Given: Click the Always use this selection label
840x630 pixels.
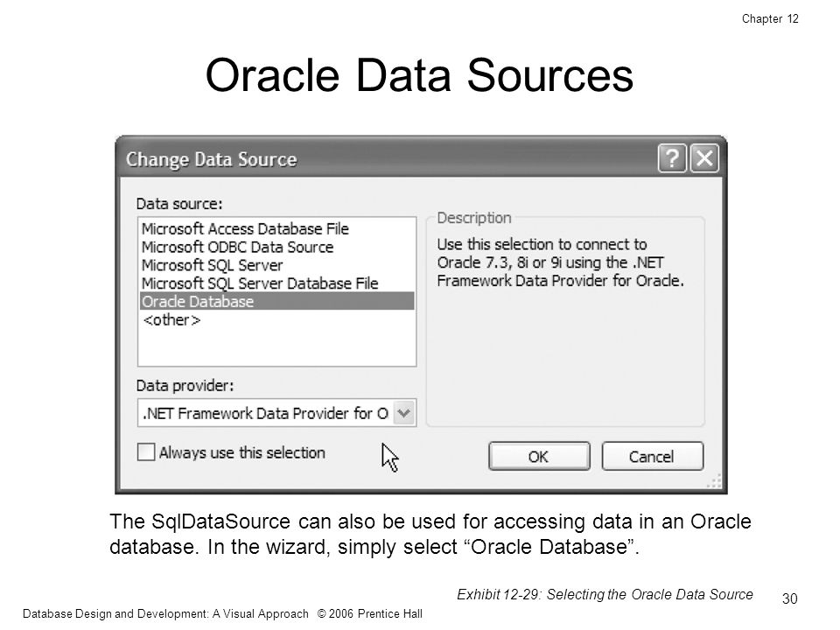Looking at the screenshot, I should (242, 452).
